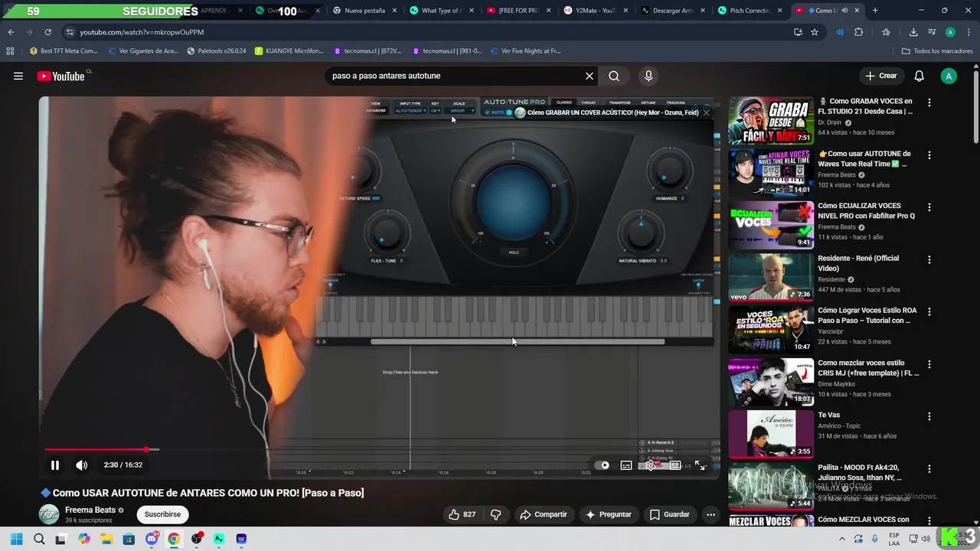Open 'Todos los marcadores' folder
980x551 pixels.
(937, 51)
